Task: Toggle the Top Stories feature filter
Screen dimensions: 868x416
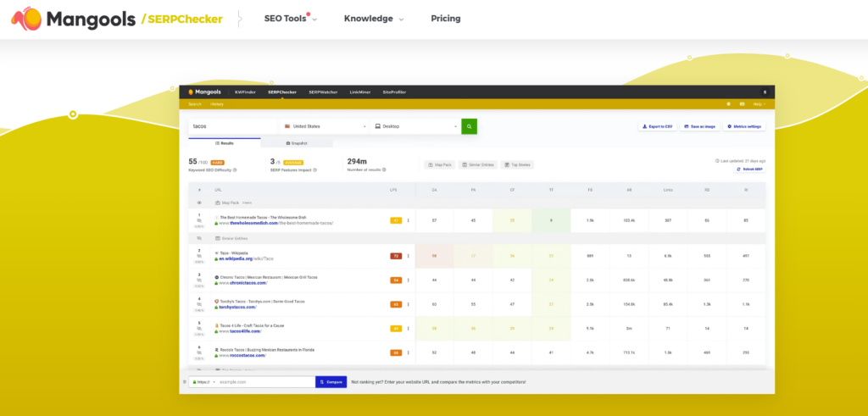Action: [x=517, y=164]
